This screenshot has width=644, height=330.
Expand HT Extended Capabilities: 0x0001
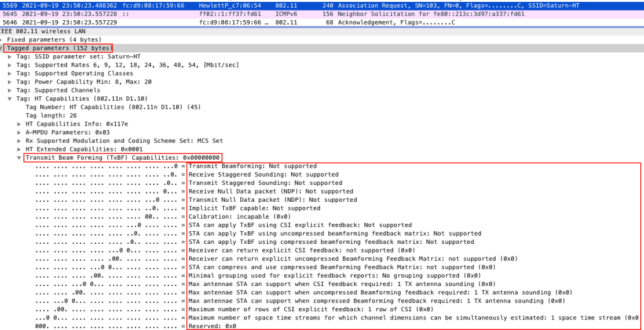[x=19, y=149]
